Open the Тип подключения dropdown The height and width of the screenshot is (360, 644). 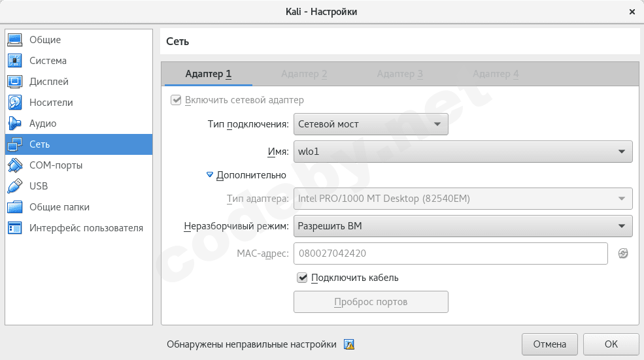(371, 123)
